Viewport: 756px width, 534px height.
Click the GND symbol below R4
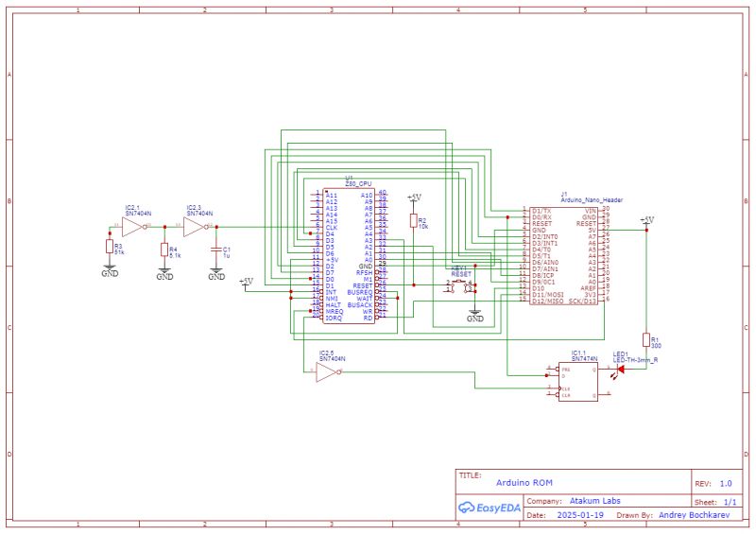pos(164,274)
